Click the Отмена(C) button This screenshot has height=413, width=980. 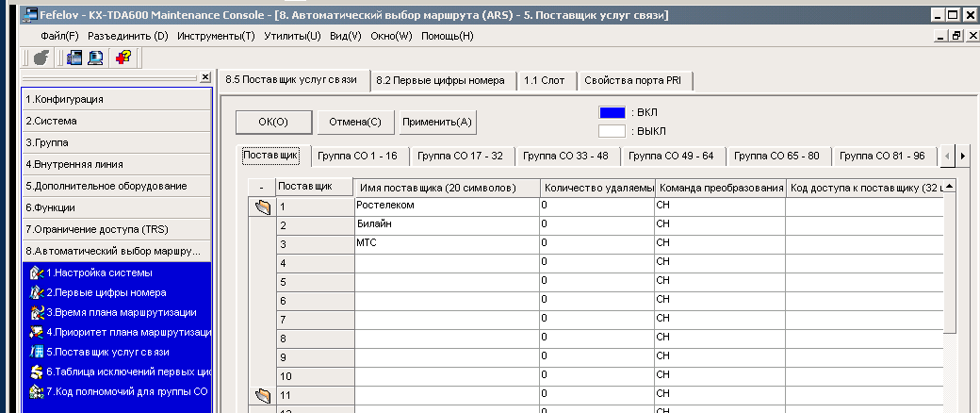pyautogui.click(x=355, y=122)
